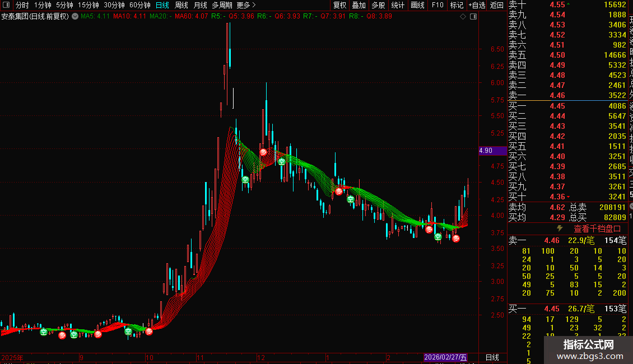Click the 日线 label beside the date marker
The height and width of the screenshot is (364, 633).
pyautogui.click(x=492, y=357)
